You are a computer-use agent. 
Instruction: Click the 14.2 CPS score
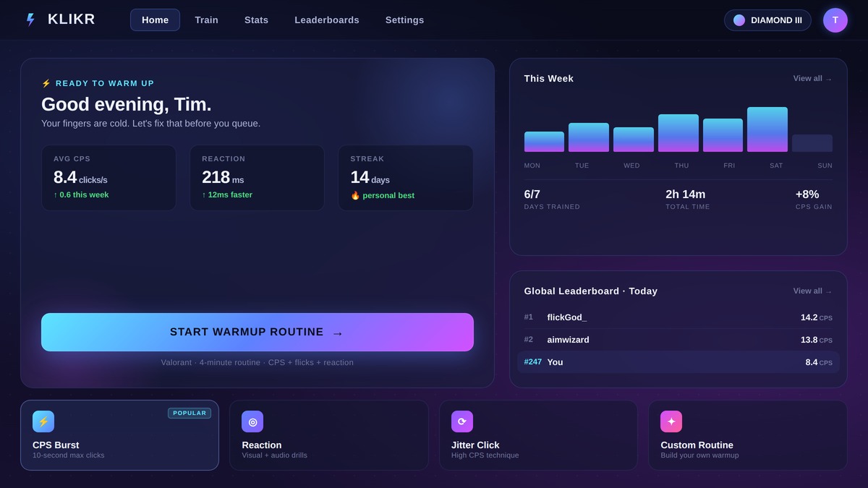[817, 317]
